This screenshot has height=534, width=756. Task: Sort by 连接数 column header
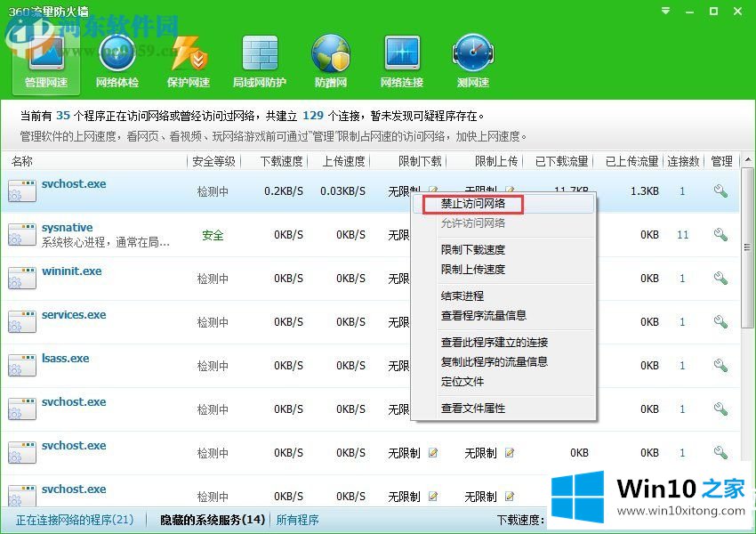tap(683, 161)
